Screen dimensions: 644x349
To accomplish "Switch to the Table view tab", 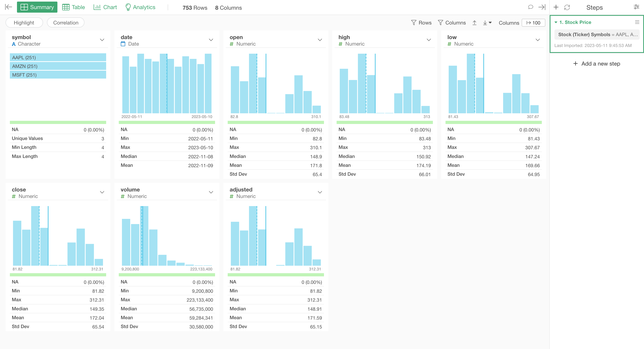I will (74, 7).
